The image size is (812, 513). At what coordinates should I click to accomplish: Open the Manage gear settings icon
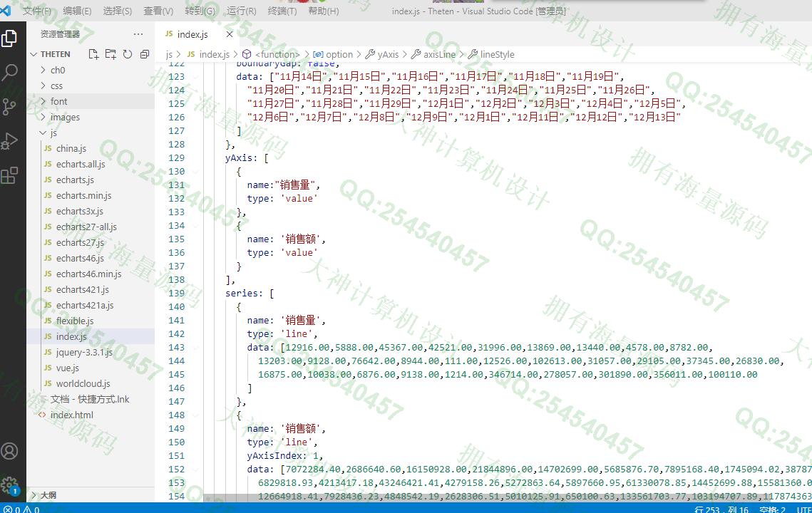(9, 485)
